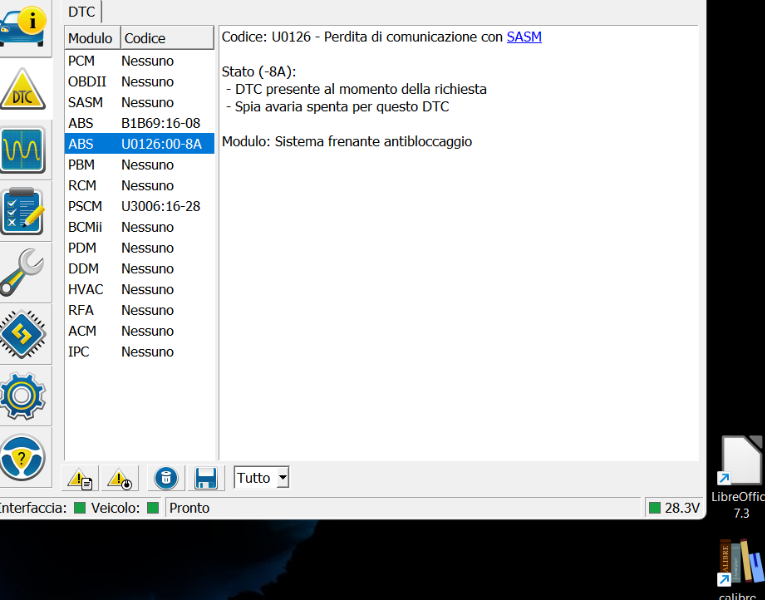Sort by the Codice column header

click(x=167, y=38)
